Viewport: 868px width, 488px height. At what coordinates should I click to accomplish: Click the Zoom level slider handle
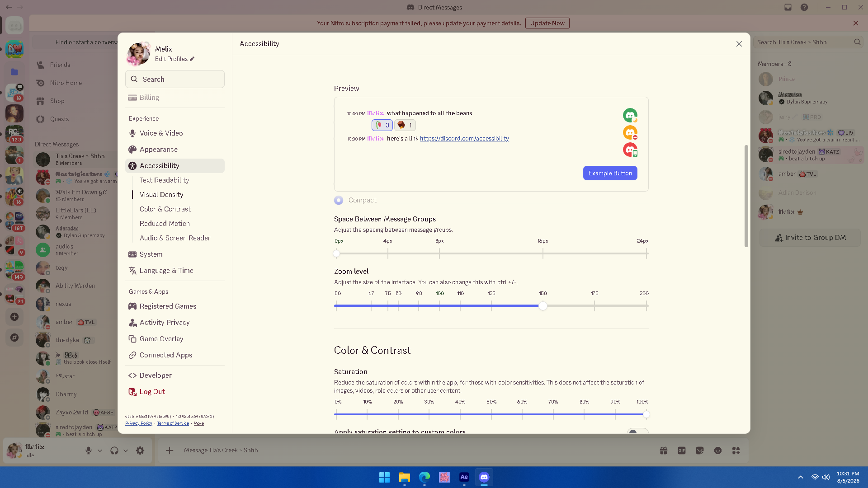(543, 306)
